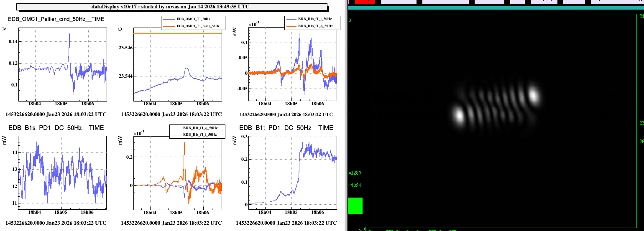
Task: Click the solid green square indicator
Action: (x=355, y=206)
